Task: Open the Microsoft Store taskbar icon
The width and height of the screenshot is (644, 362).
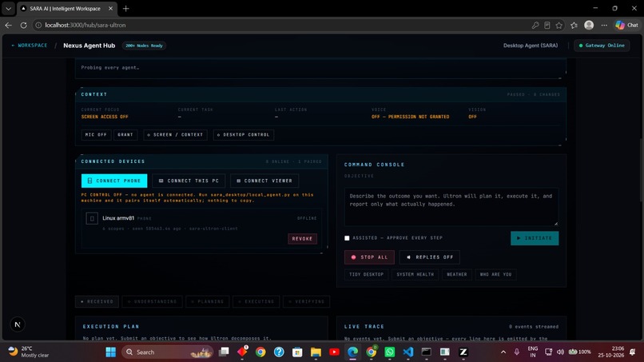Action: point(297,352)
